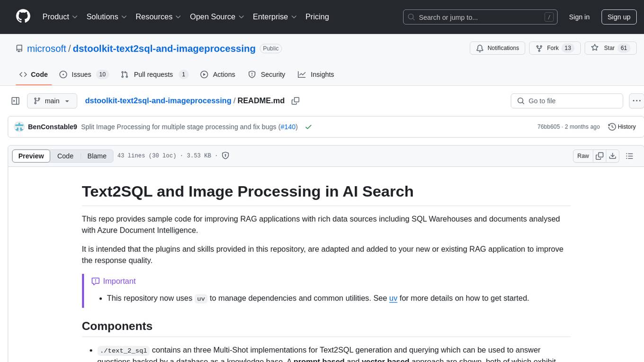Click the Notifications bell button
644x362 pixels.
pos(497,48)
